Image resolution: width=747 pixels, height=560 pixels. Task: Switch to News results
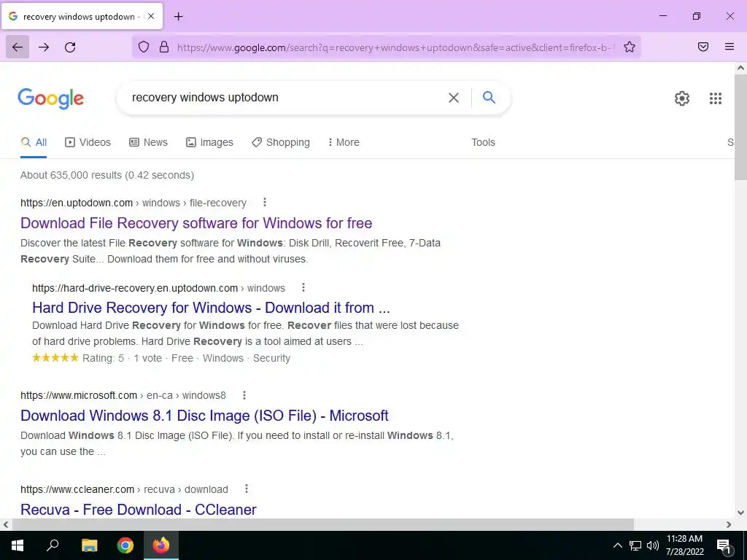(149, 142)
